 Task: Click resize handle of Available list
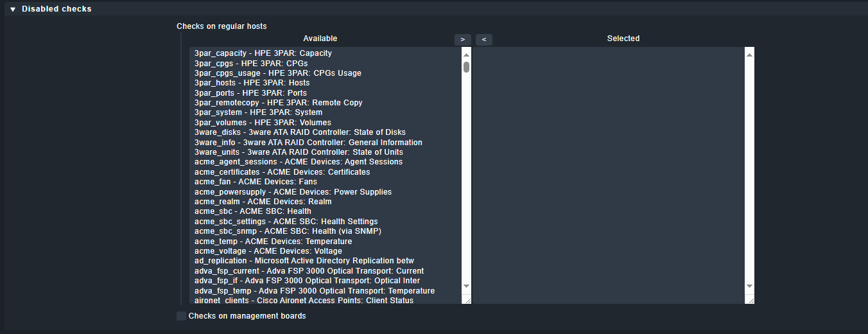[x=466, y=299]
